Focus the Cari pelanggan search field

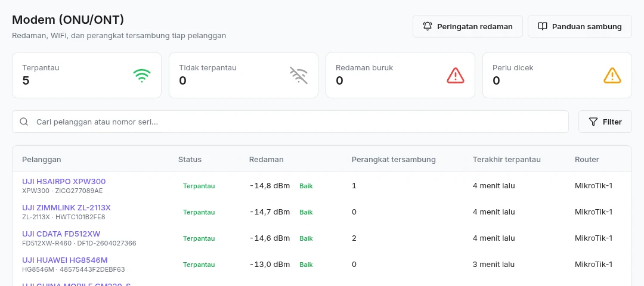[290, 122]
